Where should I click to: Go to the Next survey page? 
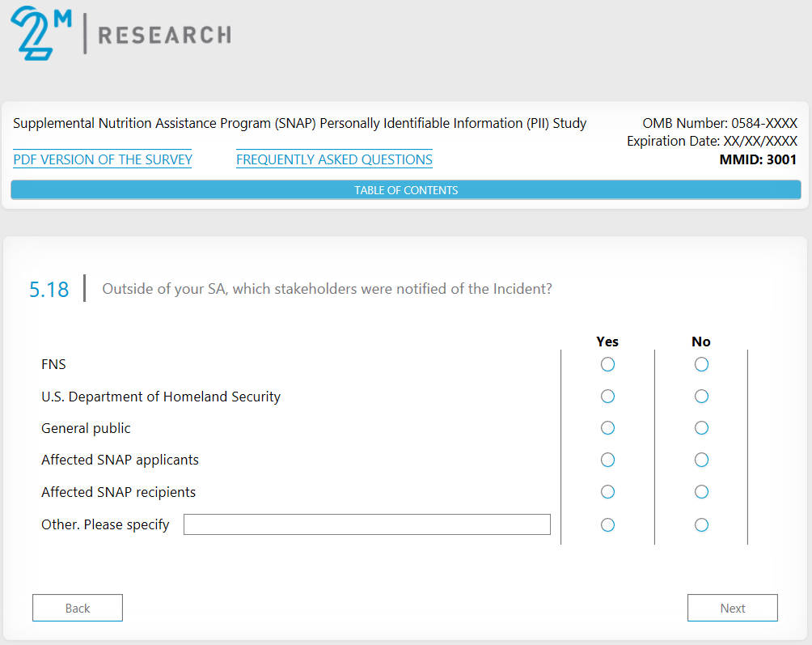732,608
